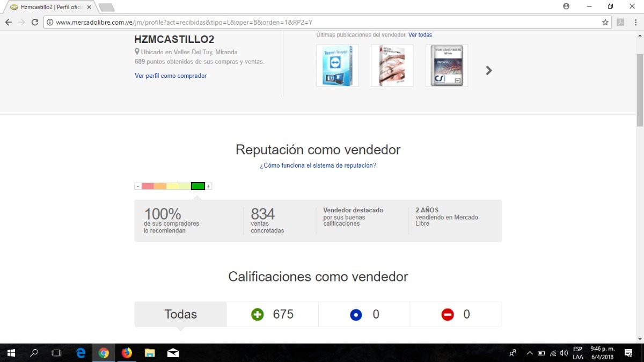The image size is (644, 362).
Task: Bookmark this page with the star icon
Action: 605,23
